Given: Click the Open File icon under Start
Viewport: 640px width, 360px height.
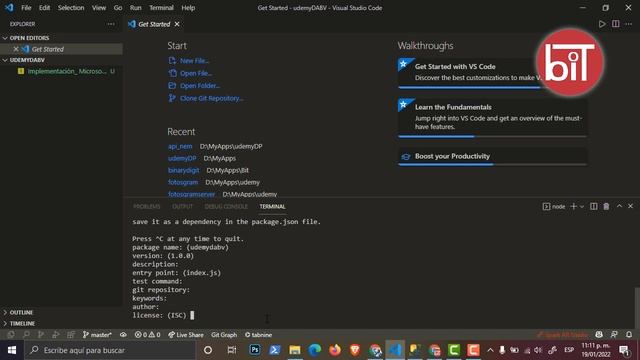Looking at the screenshot, I should (172, 73).
